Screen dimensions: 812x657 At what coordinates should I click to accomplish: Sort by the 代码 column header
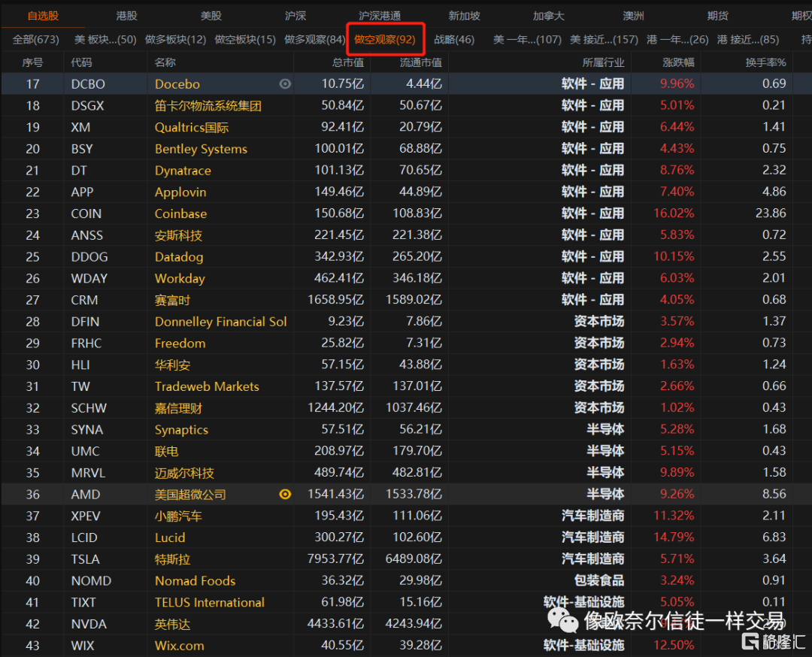tap(81, 62)
